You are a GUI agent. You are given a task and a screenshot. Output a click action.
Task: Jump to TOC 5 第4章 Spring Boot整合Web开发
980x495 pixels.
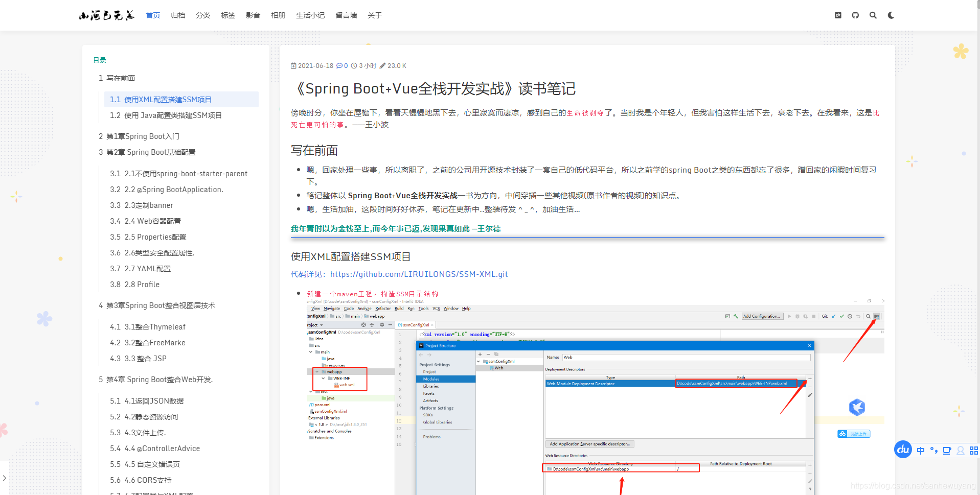pyautogui.click(x=155, y=380)
